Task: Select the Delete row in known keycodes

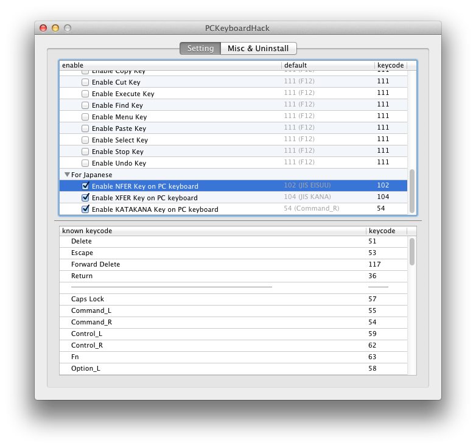Action: (x=233, y=241)
